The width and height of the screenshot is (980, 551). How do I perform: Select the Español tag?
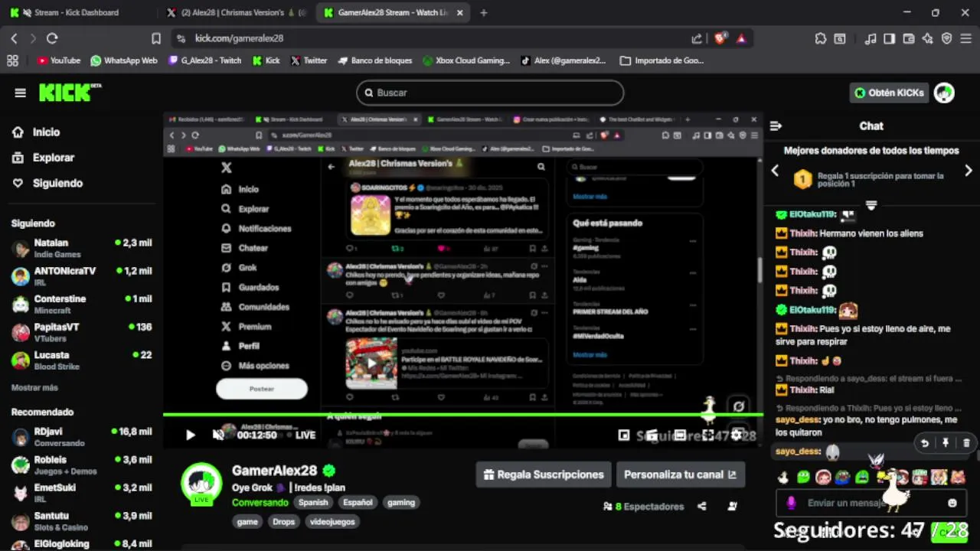pos(358,503)
